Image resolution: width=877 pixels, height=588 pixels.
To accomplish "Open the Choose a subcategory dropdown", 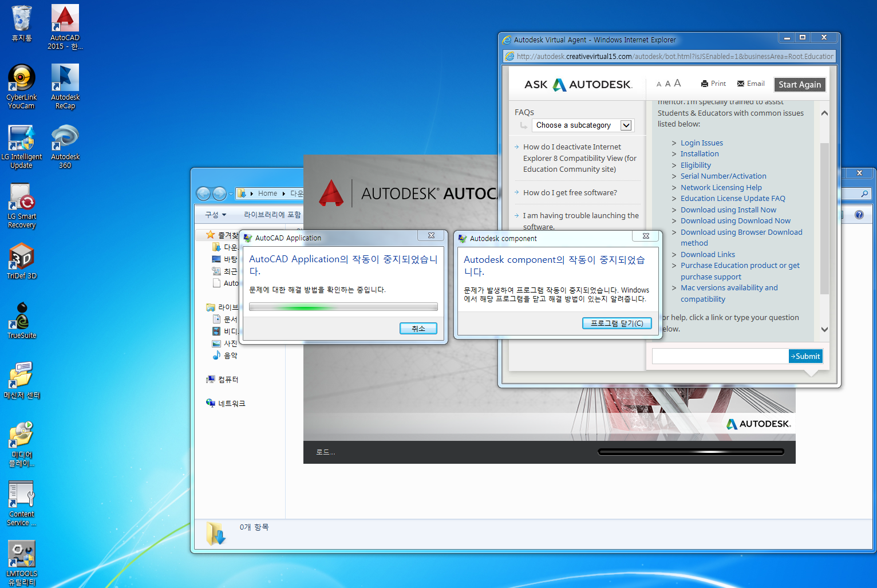I will coord(582,125).
